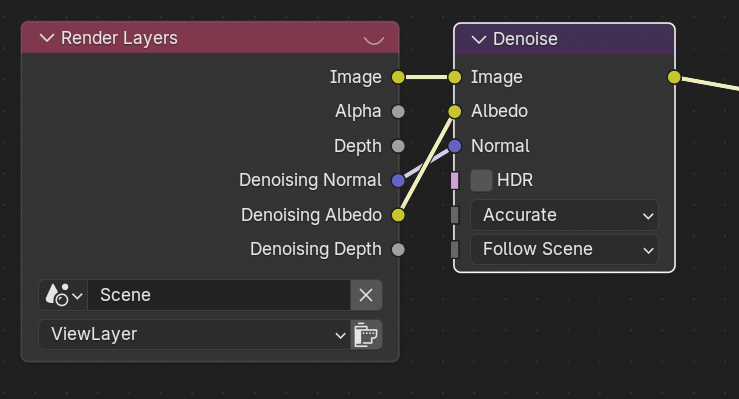Click the Denoise Normal input socket
The image size is (739, 399).
point(454,146)
